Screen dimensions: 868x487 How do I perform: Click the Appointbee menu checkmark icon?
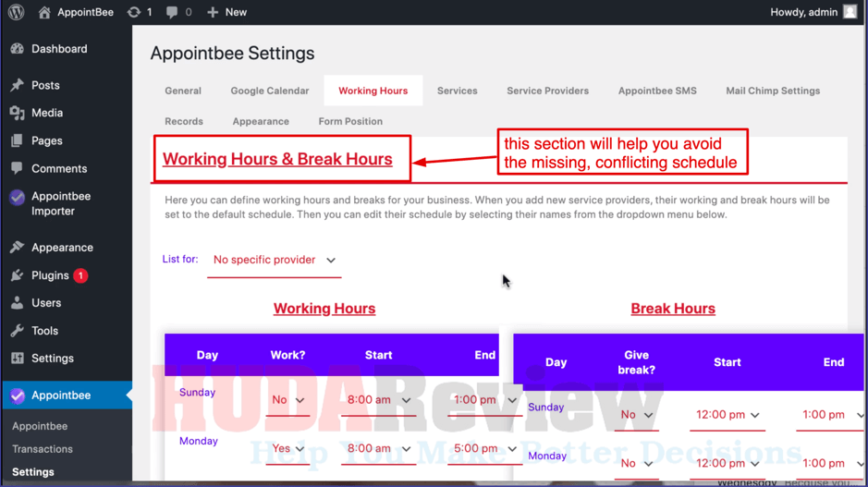pyautogui.click(x=18, y=396)
